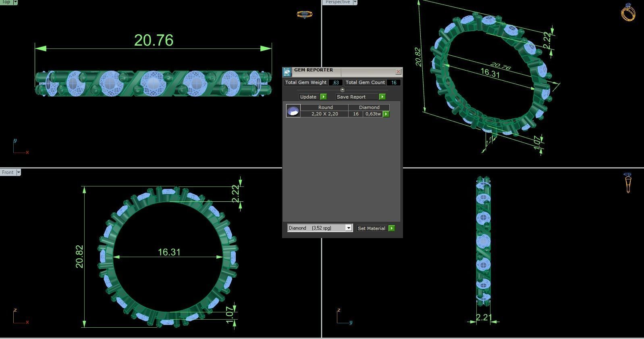Click the 20.82 dimension in Front viewport
The height and width of the screenshot is (339, 644).
79,256
